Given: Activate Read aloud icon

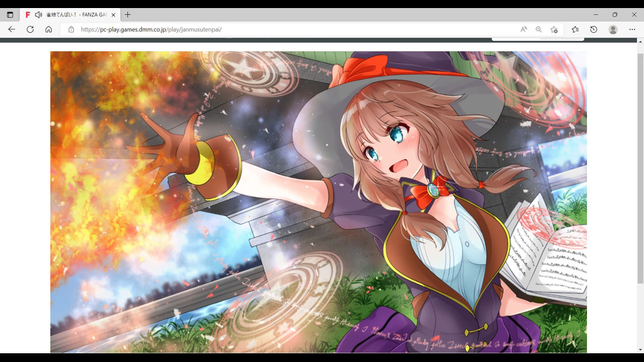Looking at the screenshot, I should (524, 29).
